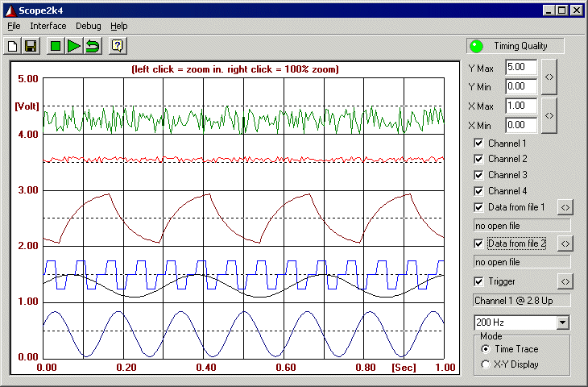The height and width of the screenshot is (387, 588).
Task: Disable the Data from file 1 checkbox
Action: (x=478, y=207)
